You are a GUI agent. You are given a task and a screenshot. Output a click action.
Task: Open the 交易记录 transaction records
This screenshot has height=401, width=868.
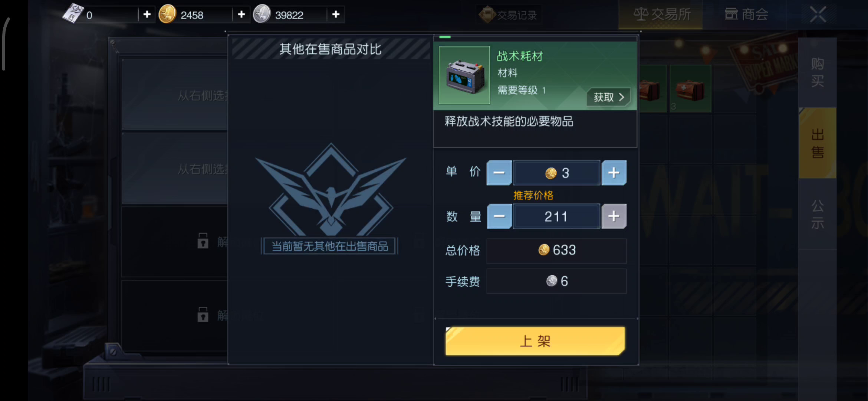click(x=509, y=15)
